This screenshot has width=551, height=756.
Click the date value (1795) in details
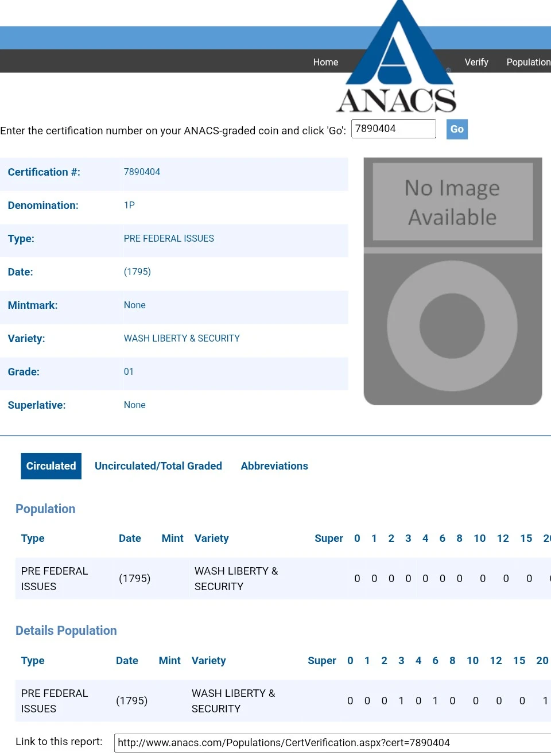pos(137,272)
